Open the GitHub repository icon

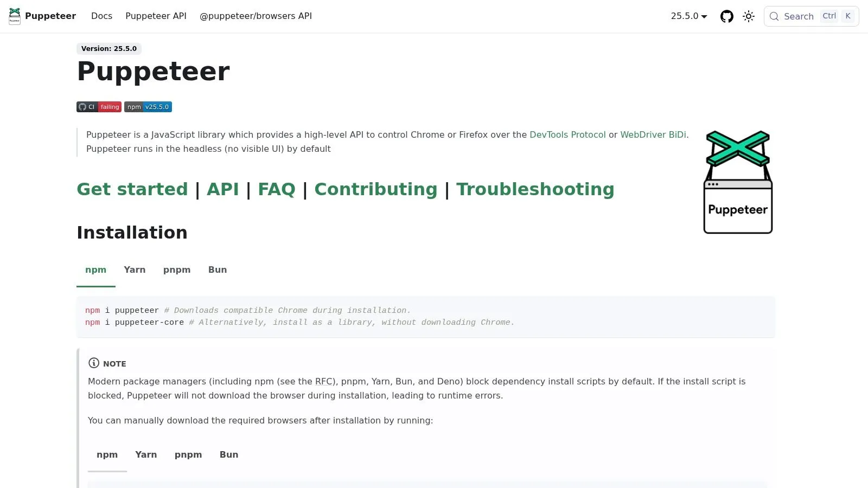click(x=727, y=16)
